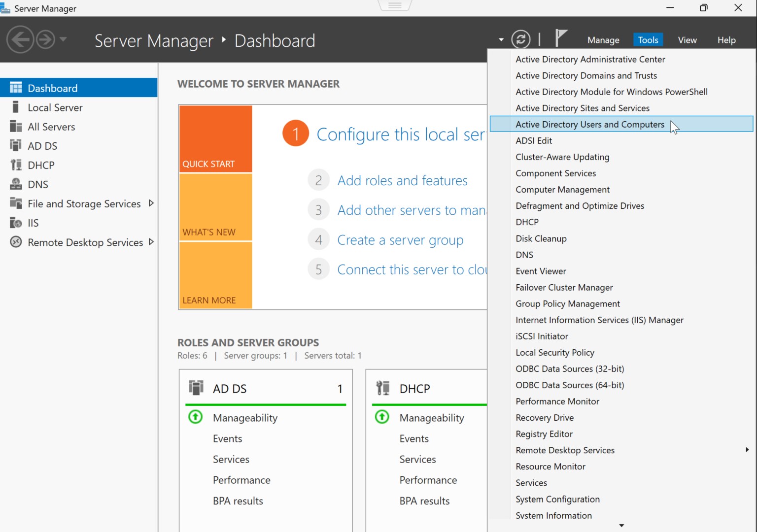Open DNS console from Tools menu
This screenshot has width=757, height=532.
[621, 255]
